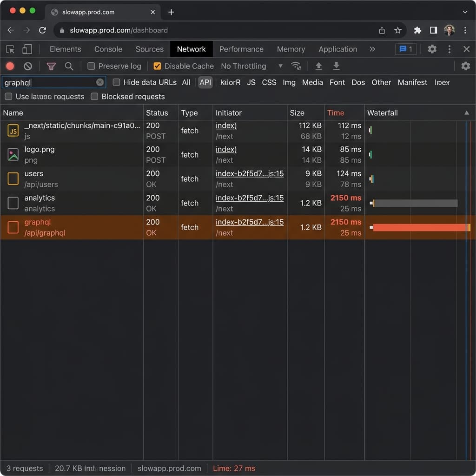Select the graphql request row
This screenshot has width=476, height=476.
[238, 227]
